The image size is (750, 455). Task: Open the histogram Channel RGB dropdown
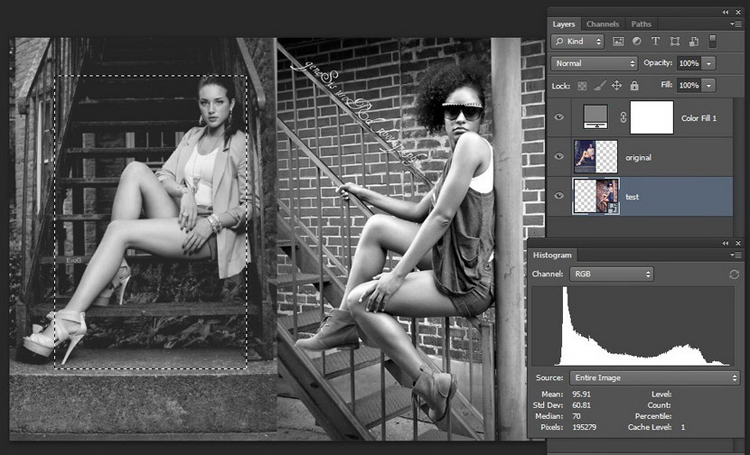point(611,274)
